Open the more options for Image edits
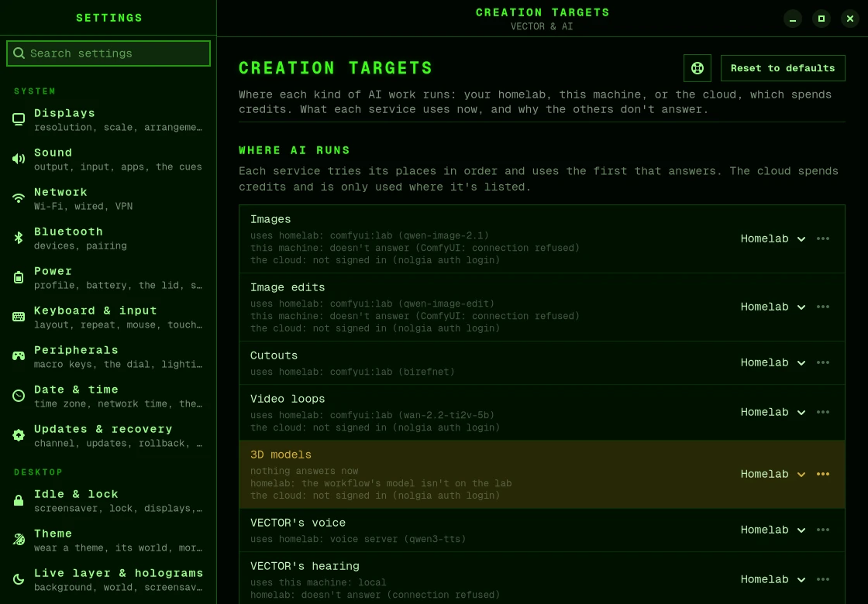The height and width of the screenshot is (604, 868). coord(823,307)
